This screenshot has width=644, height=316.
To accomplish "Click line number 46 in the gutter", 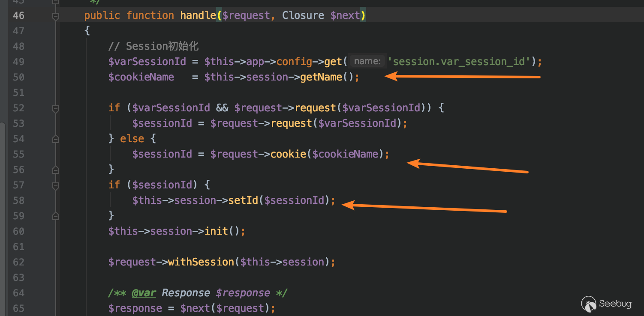I will coord(19,16).
